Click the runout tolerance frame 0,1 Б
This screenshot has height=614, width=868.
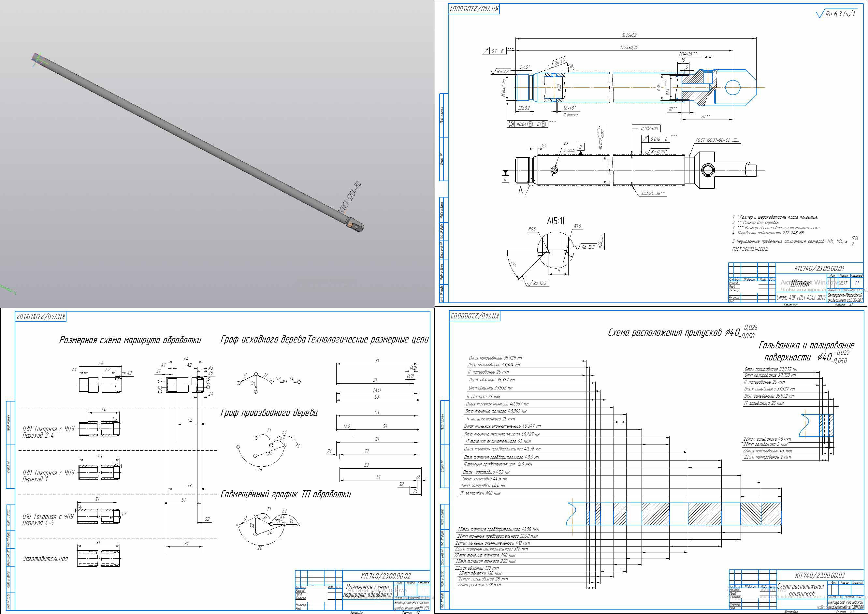point(495,51)
